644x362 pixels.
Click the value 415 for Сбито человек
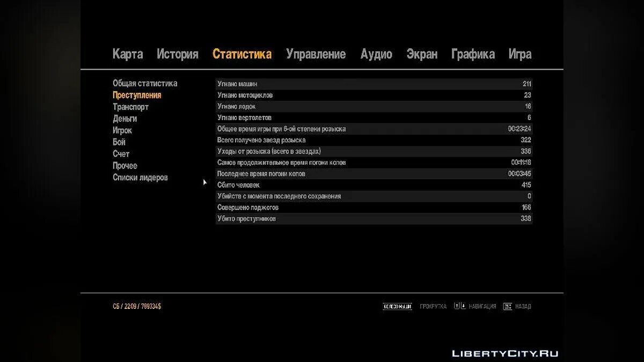(526, 185)
